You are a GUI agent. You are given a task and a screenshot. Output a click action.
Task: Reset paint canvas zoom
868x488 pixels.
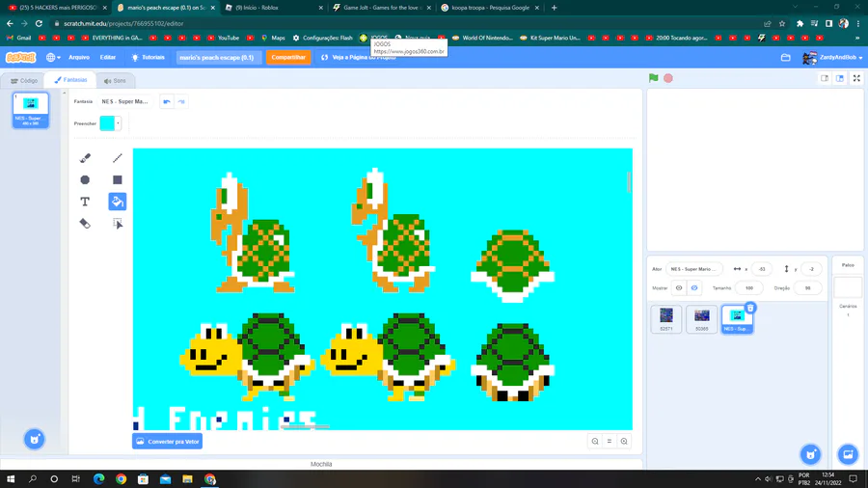(x=610, y=442)
